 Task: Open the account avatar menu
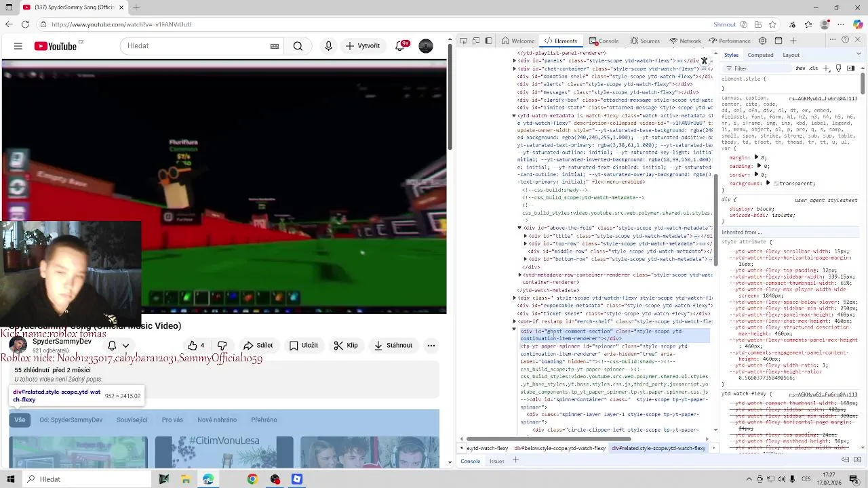click(426, 46)
